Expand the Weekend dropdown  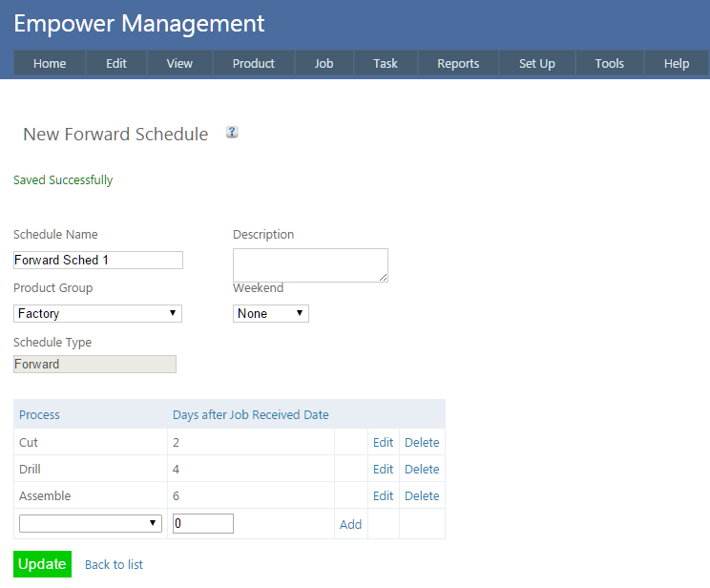tap(271, 313)
